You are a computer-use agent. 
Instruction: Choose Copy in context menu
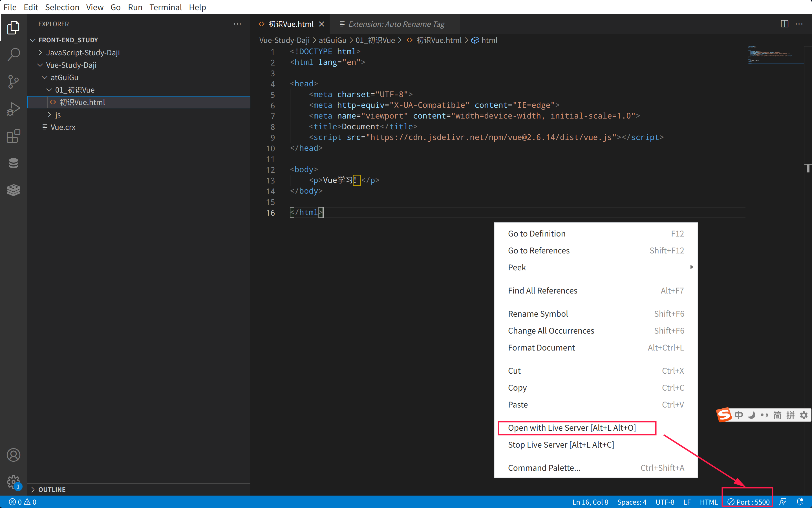(x=595, y=387)
